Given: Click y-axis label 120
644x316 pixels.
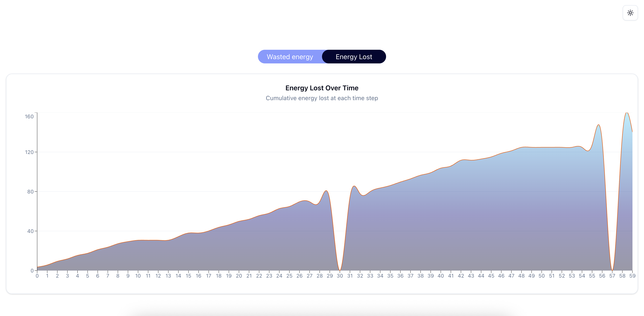Looking at the screenshot, I should point(29,152).
